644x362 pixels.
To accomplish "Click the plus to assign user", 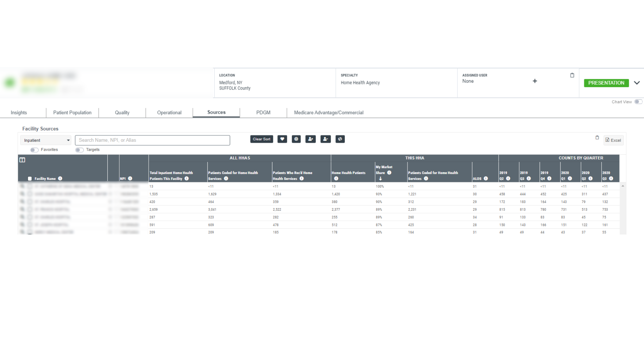I will 535,81.
